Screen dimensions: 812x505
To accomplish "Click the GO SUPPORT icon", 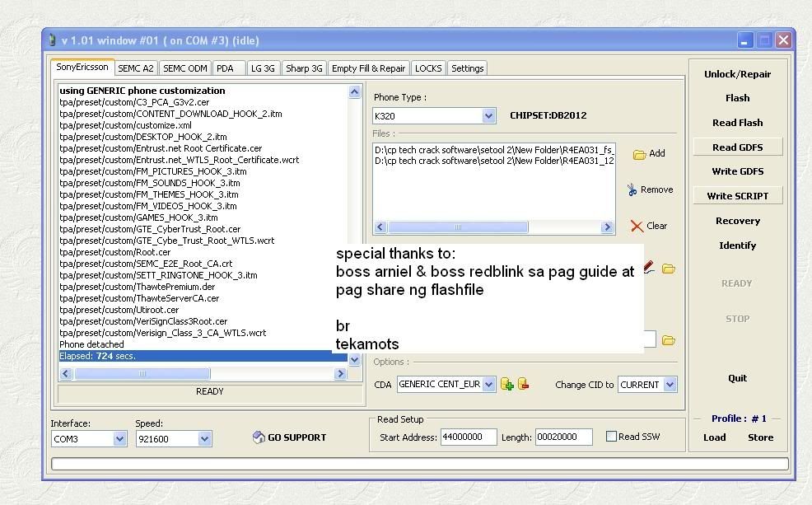I will 259,437.
